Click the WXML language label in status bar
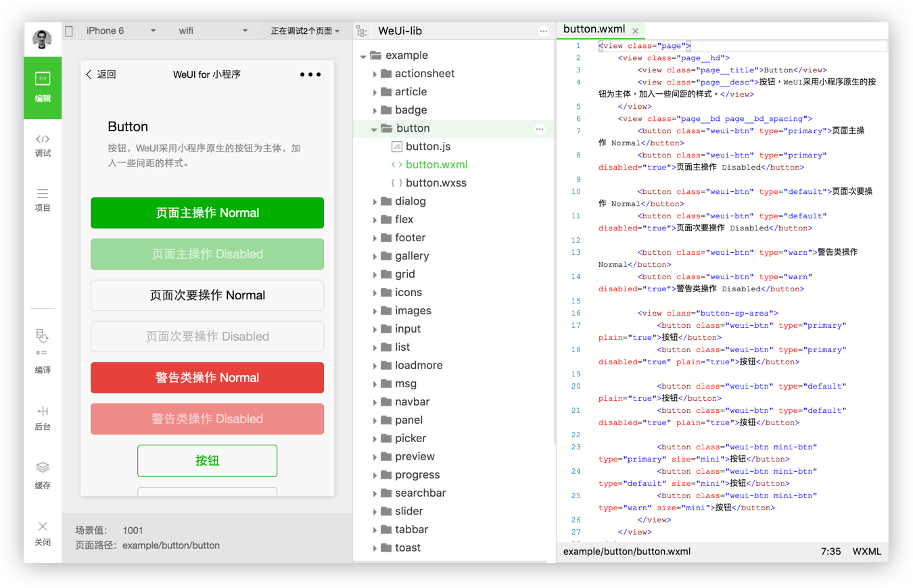 867,552
